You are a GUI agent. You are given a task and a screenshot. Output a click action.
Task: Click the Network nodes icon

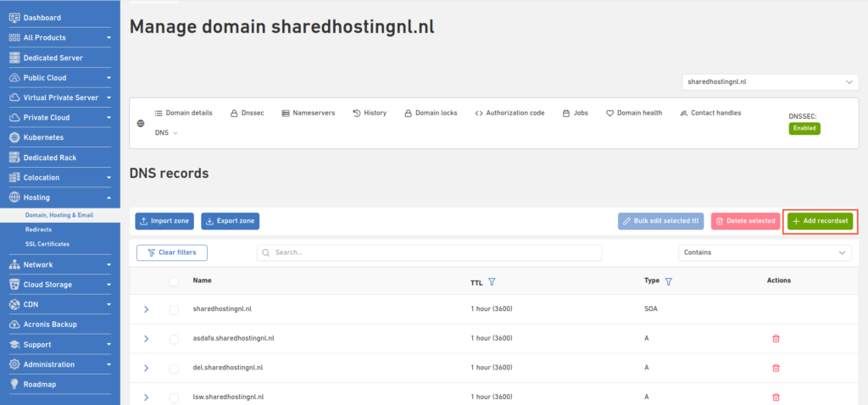[14, 264]
